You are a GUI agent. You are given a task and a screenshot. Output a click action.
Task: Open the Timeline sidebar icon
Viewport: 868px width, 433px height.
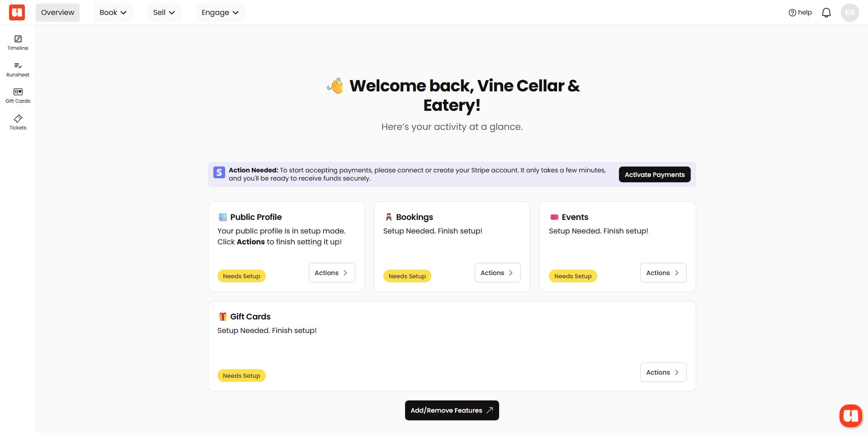(18, 43)
